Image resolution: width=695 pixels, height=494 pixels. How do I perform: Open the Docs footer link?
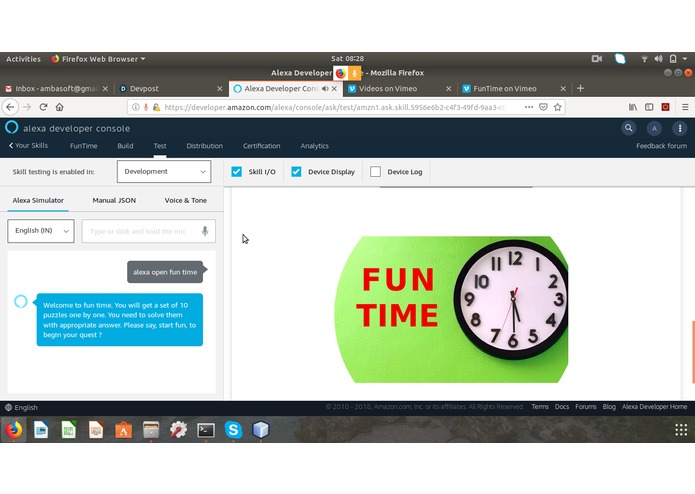pyautogui.click(x=562, y=407)
